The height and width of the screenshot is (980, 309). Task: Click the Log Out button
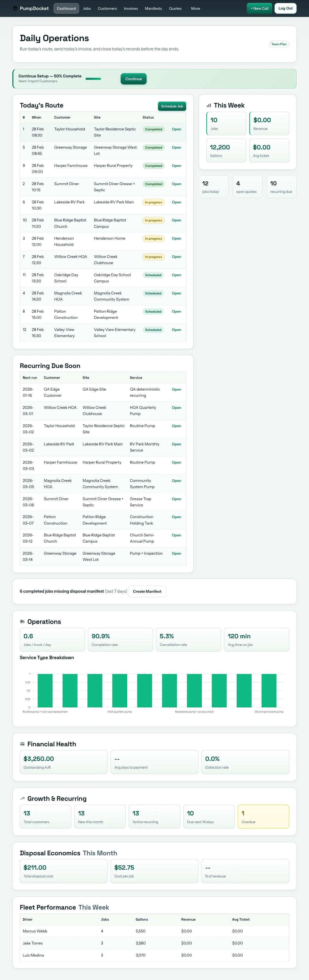point(285,8)
